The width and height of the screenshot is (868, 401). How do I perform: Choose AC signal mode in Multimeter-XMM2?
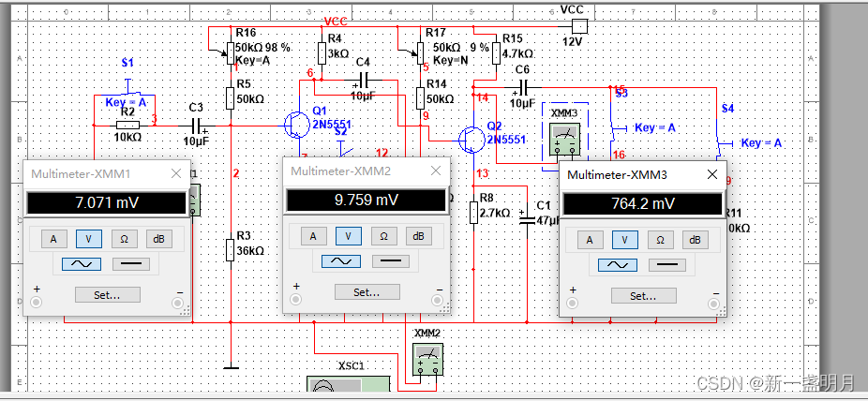pos(341,261)
